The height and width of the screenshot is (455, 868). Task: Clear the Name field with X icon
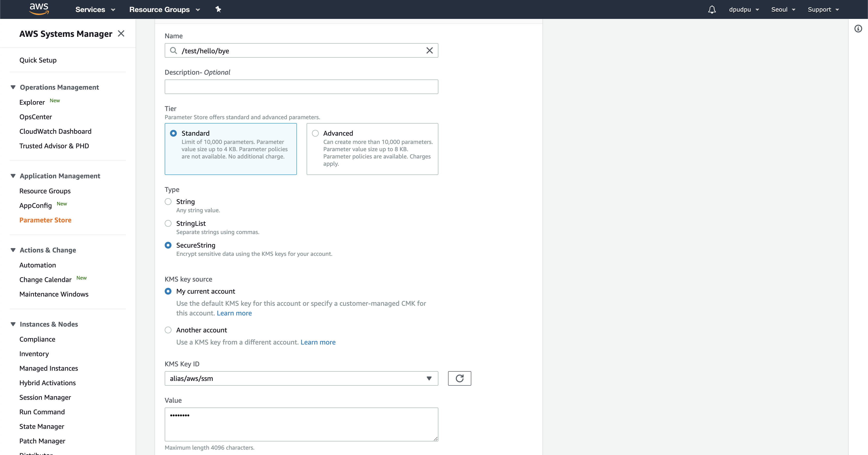click(x=429, y=51)
